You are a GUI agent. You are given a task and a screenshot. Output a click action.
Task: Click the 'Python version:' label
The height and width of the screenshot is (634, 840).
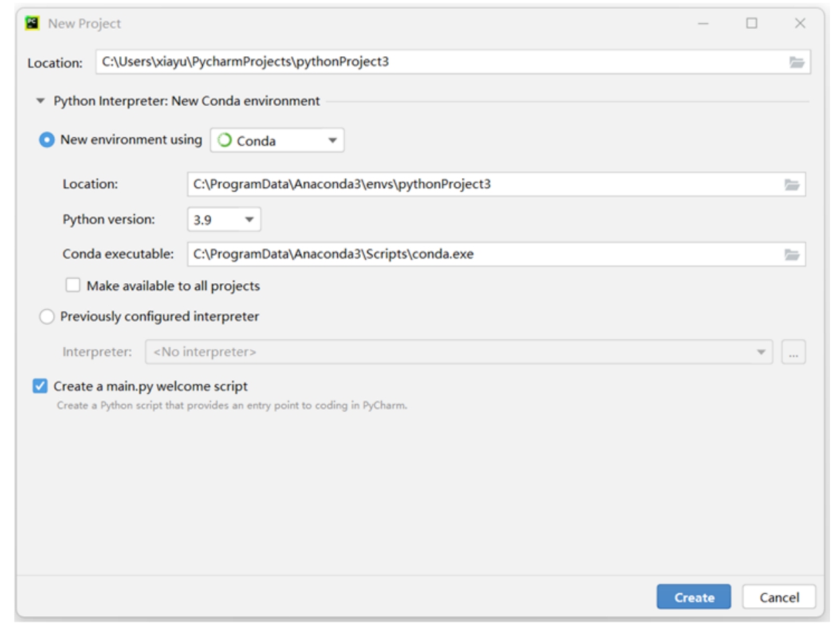[x=108, y=219]
